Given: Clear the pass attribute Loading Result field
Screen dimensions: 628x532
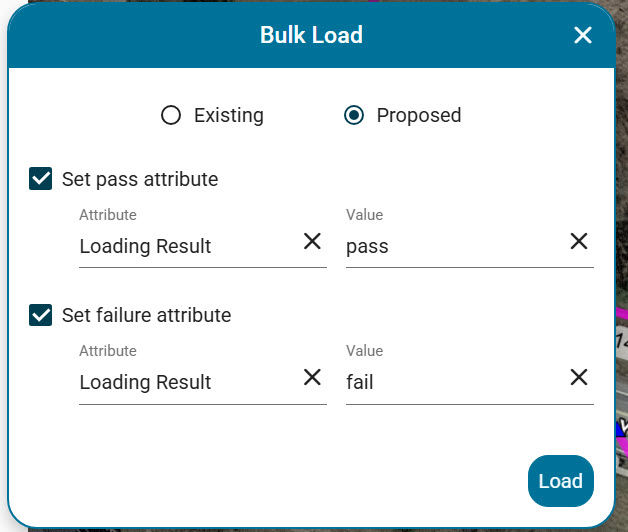Looking at the screenshot, I should [x=312, y=242].
